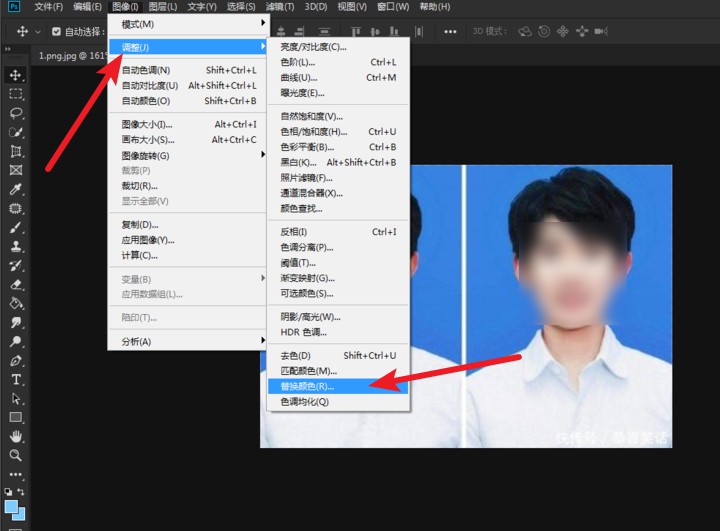This screenshot has height=531, width=720.
Task: Click the foreground color swatch
Action: point(13,506)
